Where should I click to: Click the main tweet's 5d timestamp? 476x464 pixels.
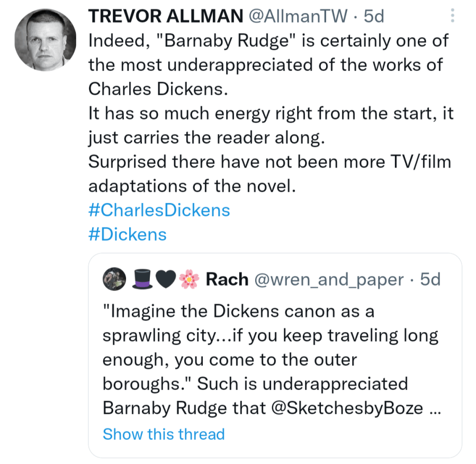click(373, 16)
